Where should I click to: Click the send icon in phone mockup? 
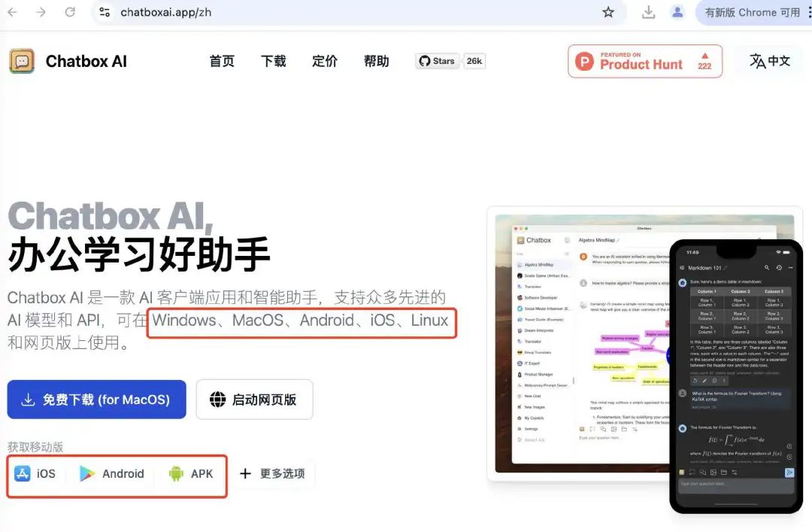[789, 473]
